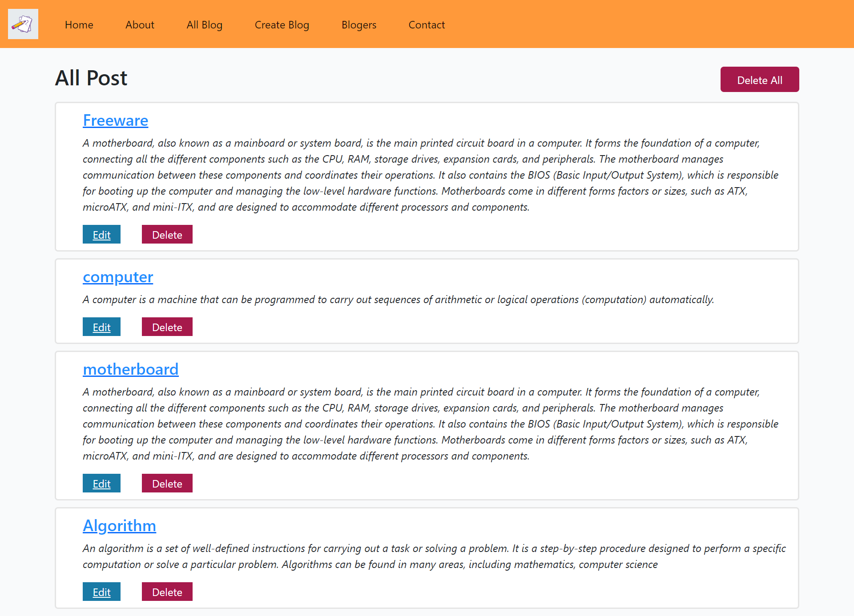Click the Blogers navigation link
Screen dimensions: 854x616
point(359,24)
